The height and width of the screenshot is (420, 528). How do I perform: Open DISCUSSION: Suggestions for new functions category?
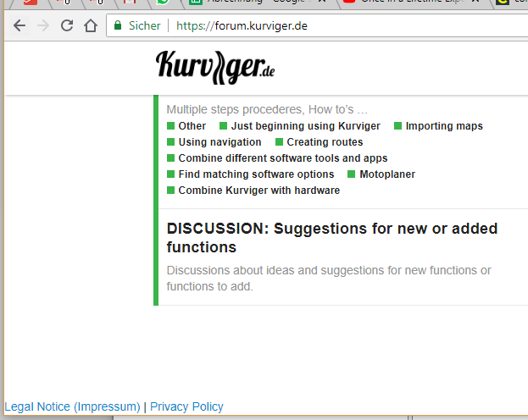pos(332,238)
